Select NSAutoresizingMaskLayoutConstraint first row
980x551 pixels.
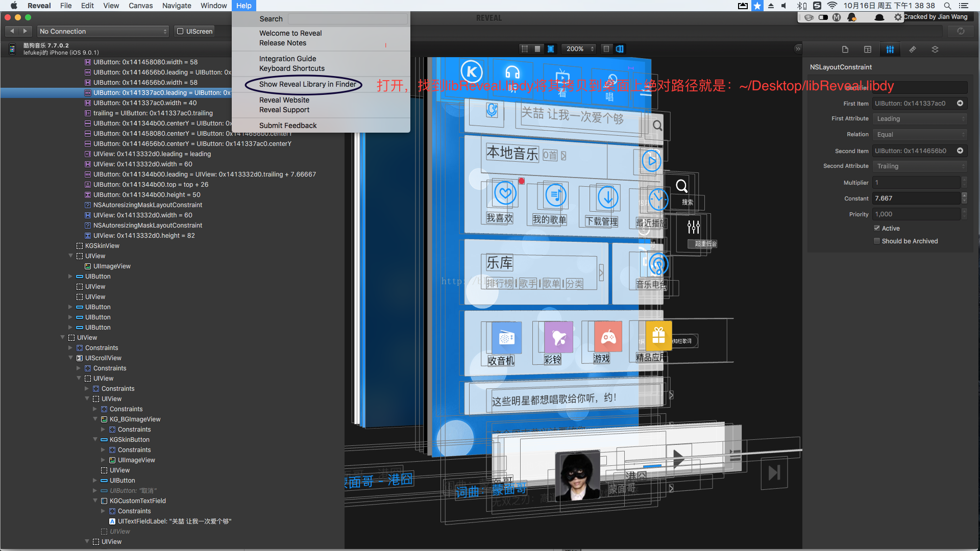tap(148, 205)
